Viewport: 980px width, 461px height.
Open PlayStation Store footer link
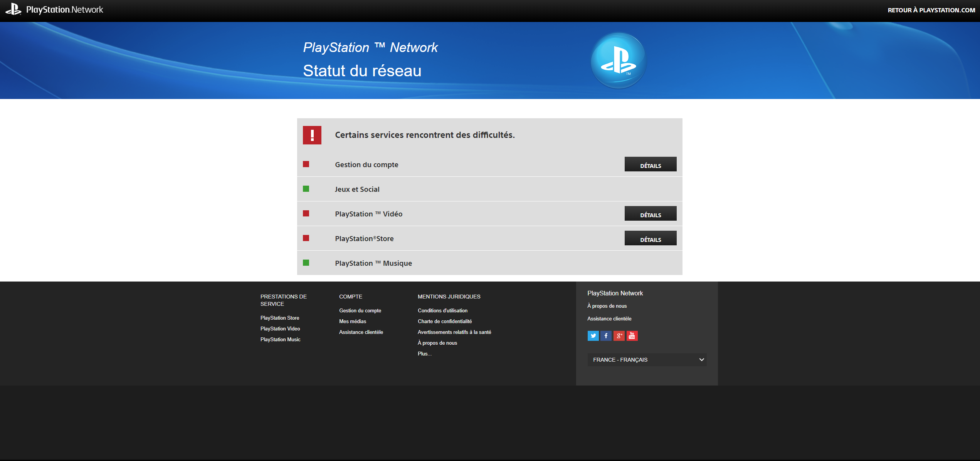pos(280,318)
